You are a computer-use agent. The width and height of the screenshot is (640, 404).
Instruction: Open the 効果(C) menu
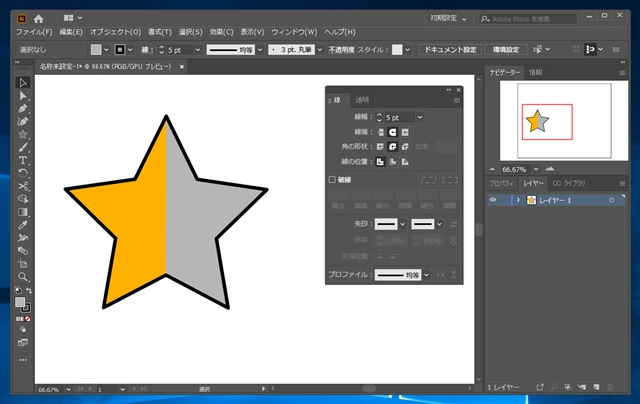221,32
